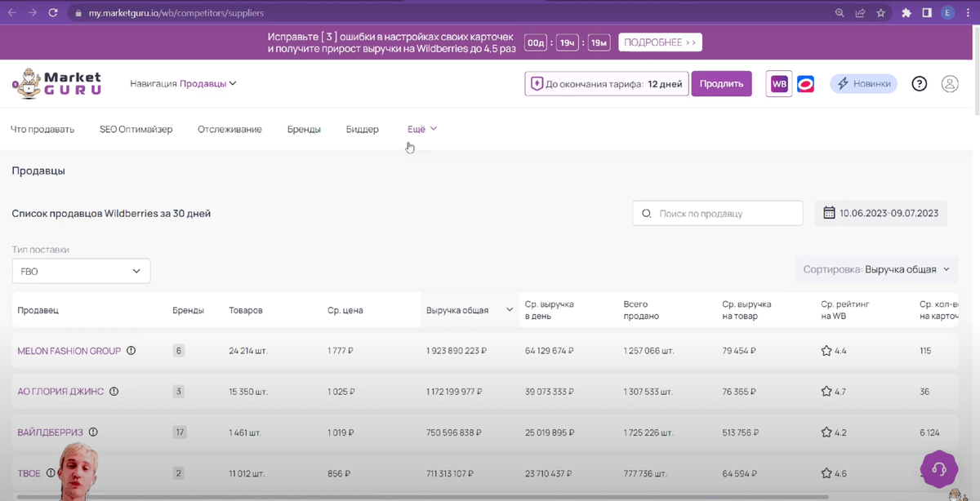Open the Chrome profile avatar
The image size is (980, 501).
pos(948,13)
